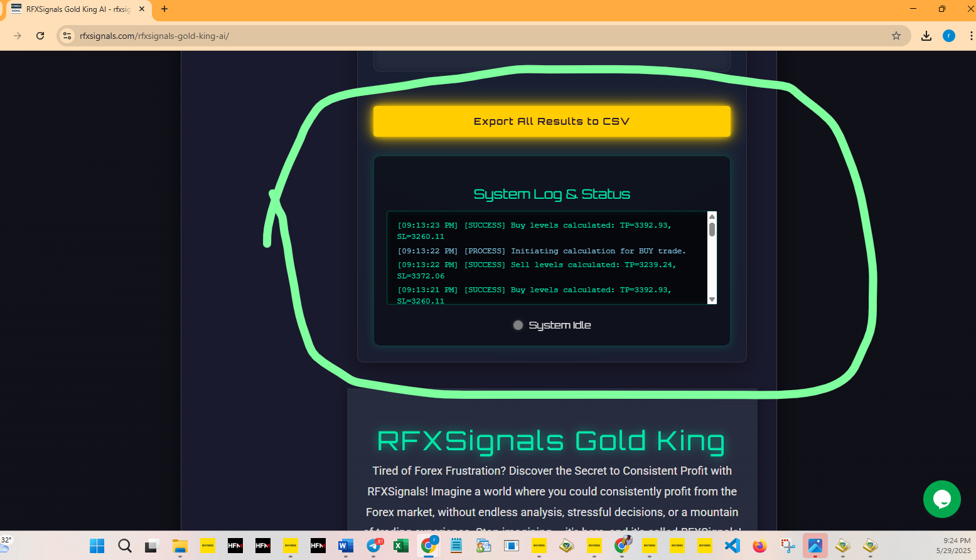Open Snipping Tool from taskbar

788,546
